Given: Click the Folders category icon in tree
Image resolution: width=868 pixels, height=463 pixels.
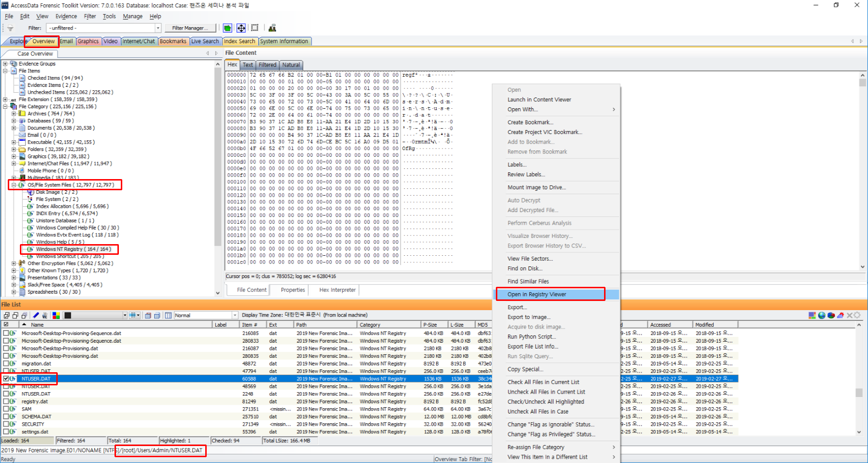Looking at the screenshot, I should 22,149.
